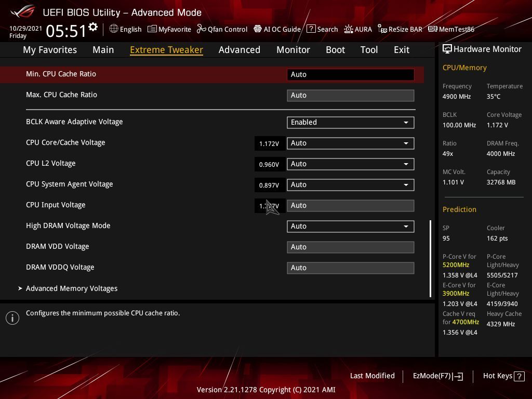Open the CPU L2 Voltage dropdown
This screenshot has width=532, height=399.
pos(351,164)
